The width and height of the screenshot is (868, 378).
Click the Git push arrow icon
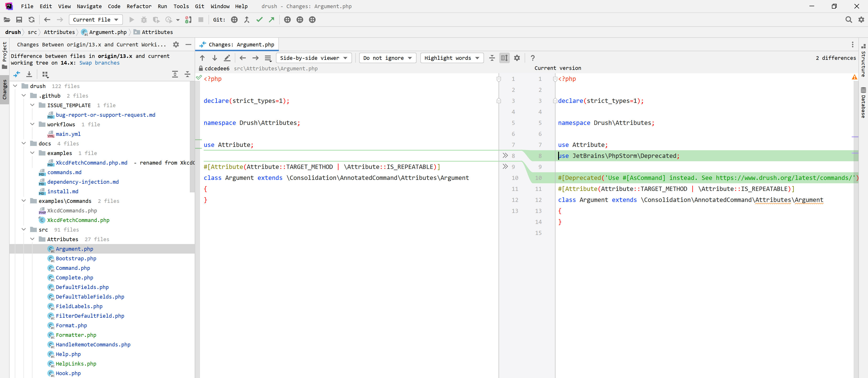click(272, 20)
